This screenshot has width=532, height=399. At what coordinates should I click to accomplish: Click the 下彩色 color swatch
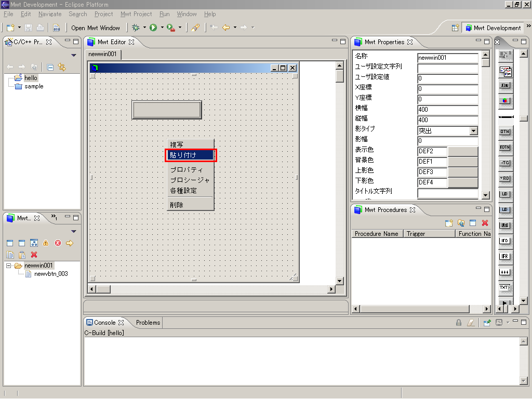click(x=463, y=182)
